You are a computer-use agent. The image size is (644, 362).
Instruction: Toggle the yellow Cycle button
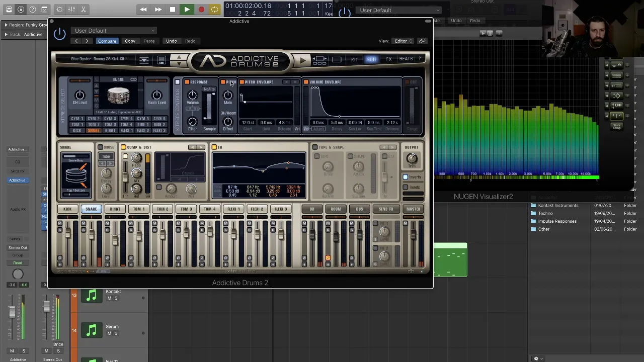point(215,10)
